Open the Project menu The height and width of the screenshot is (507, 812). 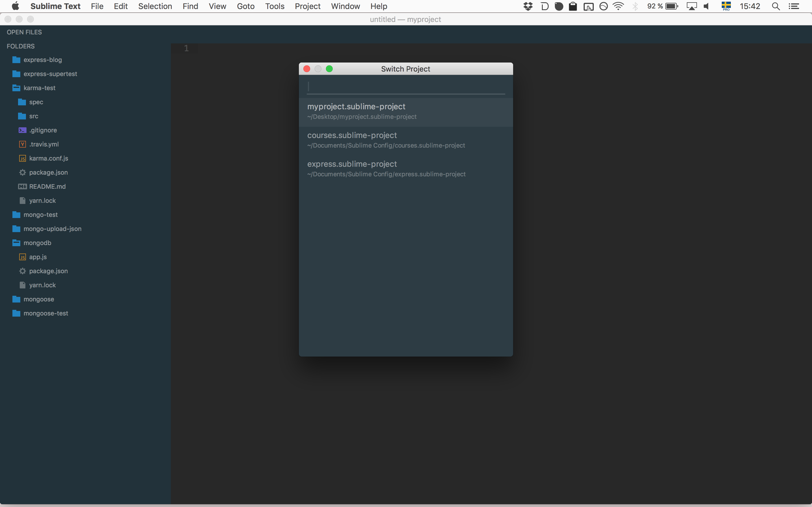[x=307, y=6]
